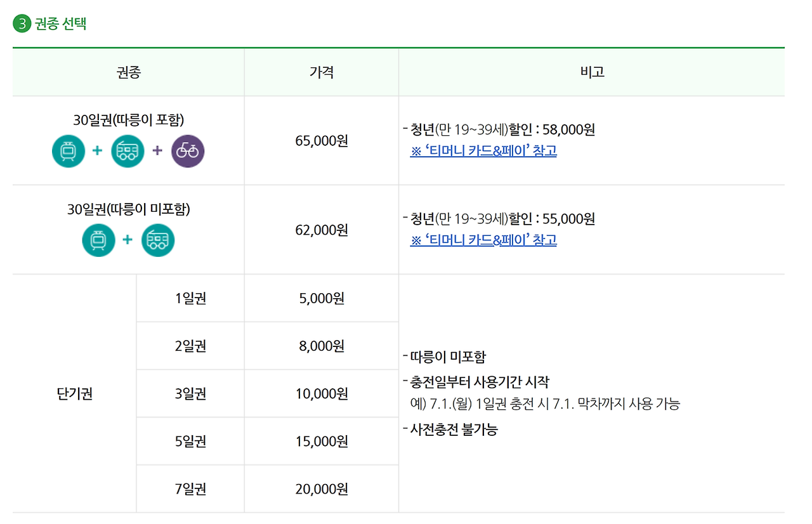Click the green number 3 step badge
The width and height of the screenshot is (812, 524).
tap(22, 25)
